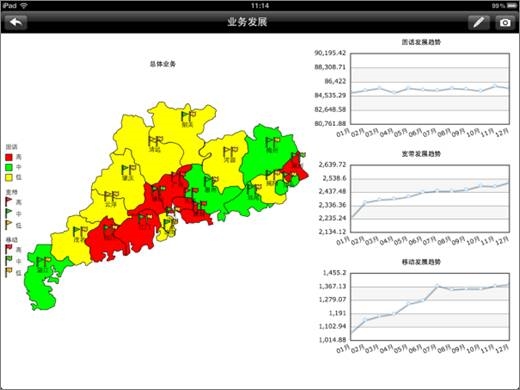Select the flags on the northernmost yellow region
Viewport: 520px width, 390px height.
pos(188,116)
